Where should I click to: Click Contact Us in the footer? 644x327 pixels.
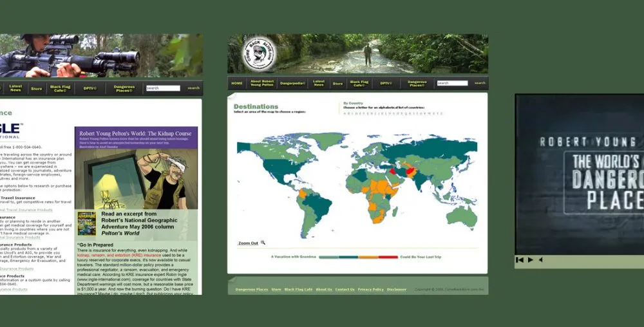[345, 290]
